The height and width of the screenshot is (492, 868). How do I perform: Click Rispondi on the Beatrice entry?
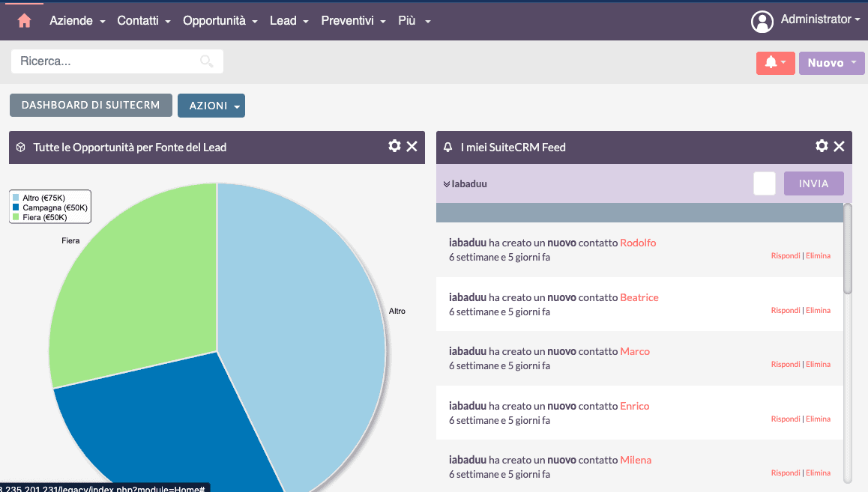[786, 311]
